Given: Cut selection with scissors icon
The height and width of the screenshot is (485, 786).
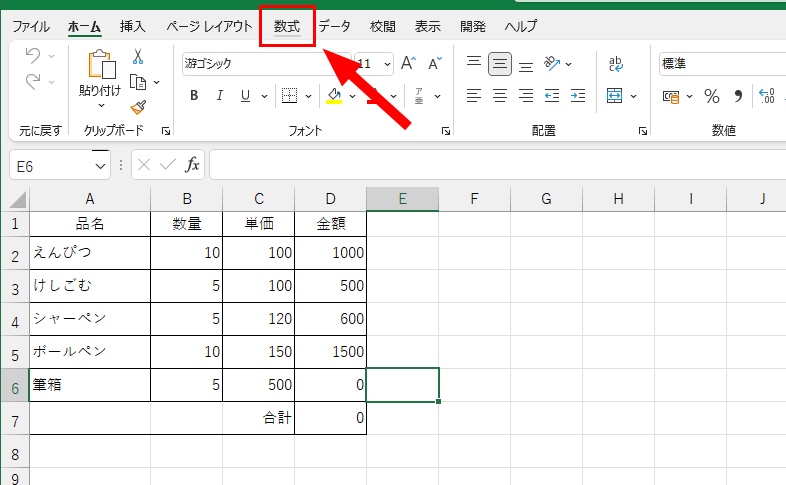Looking at the screenshot, I should pyautogui.click(x=138, y=56).
